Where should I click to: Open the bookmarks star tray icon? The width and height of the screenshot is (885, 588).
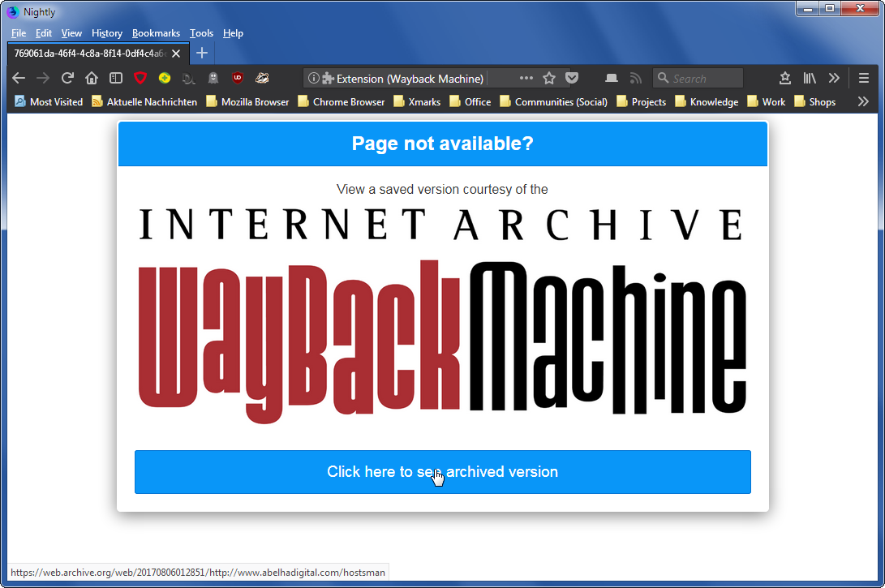[x=784, y=78]
